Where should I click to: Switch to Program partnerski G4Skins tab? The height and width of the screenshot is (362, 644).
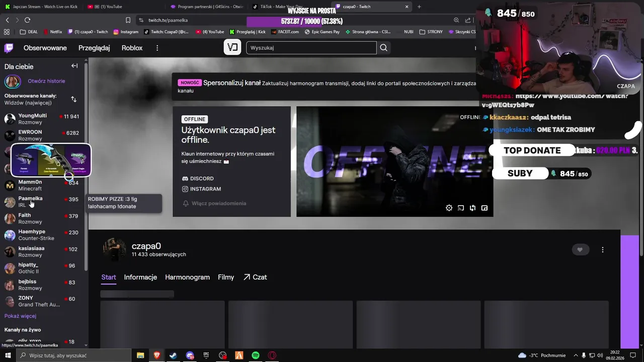206,7
